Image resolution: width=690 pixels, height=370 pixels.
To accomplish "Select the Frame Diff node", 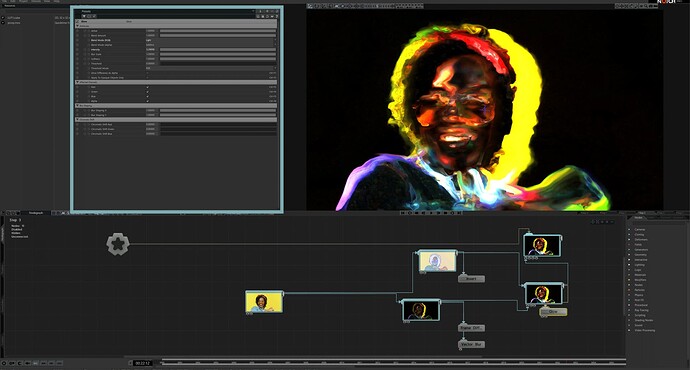I will [x=471, y=328].
